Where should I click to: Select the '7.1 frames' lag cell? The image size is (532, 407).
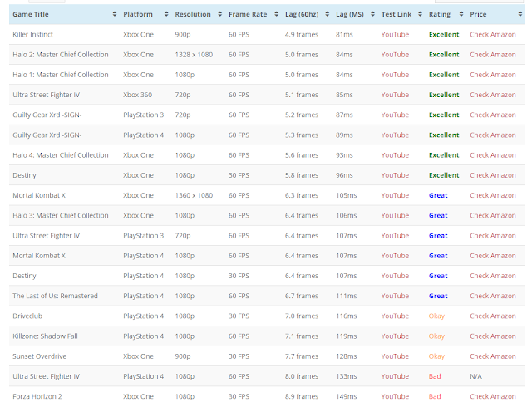click(x=302, y=336)
